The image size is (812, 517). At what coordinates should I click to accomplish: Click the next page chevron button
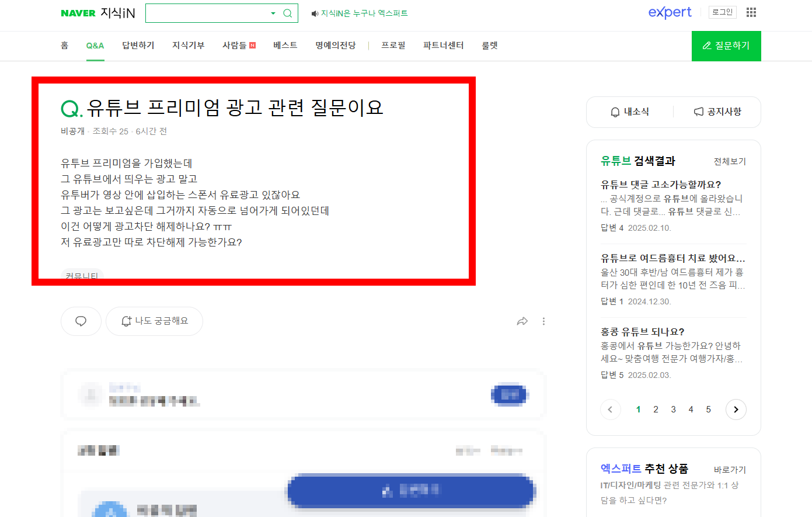tap(736, 410)
